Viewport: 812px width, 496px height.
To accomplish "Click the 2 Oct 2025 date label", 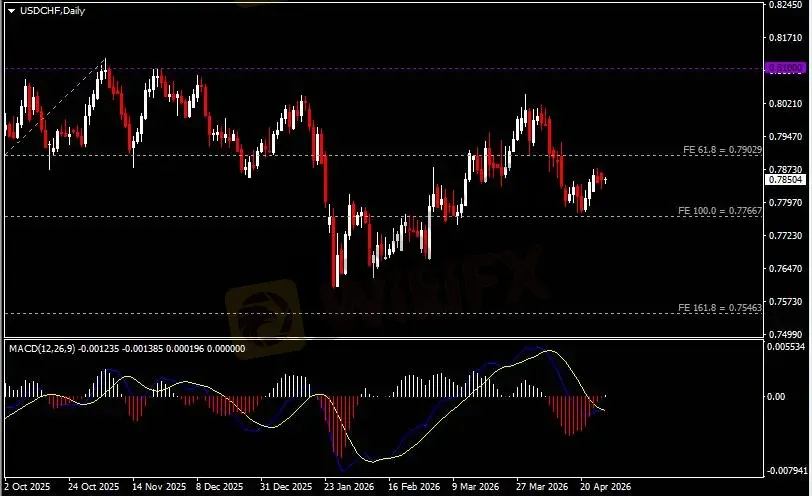I will pos(27,487).
